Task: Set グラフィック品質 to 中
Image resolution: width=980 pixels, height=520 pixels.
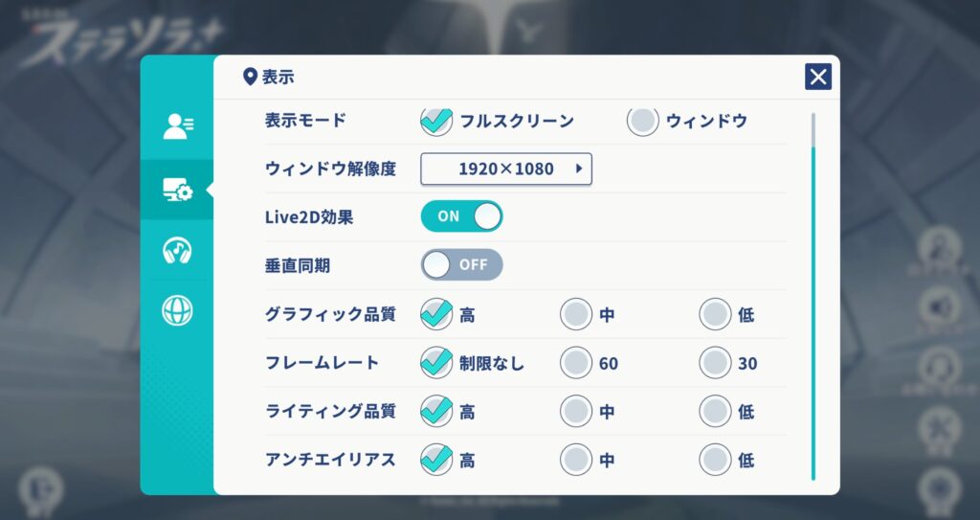Action: pos(576,314)
